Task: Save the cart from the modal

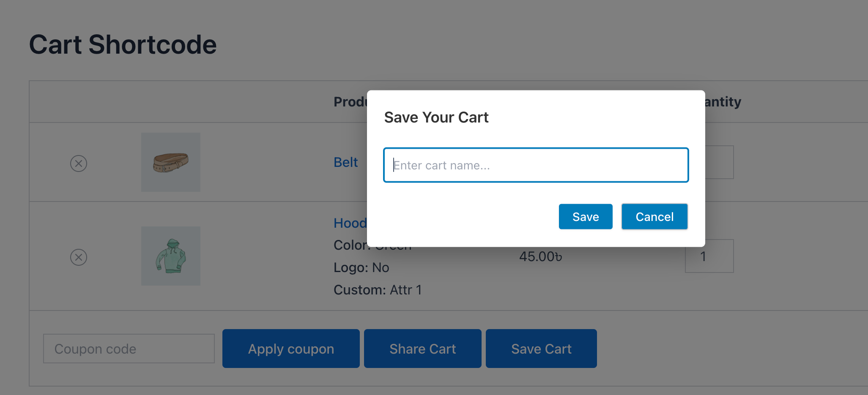Action: (585, 216)
